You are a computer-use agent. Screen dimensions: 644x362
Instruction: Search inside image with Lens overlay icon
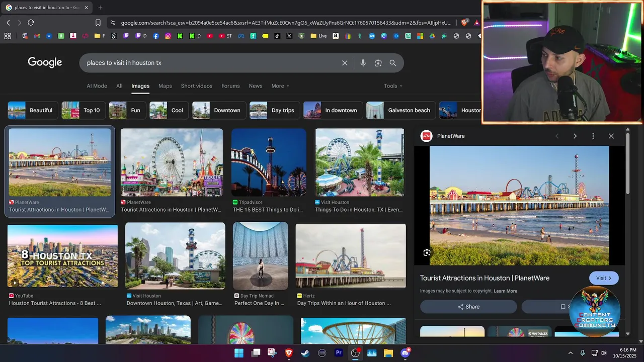427,253
